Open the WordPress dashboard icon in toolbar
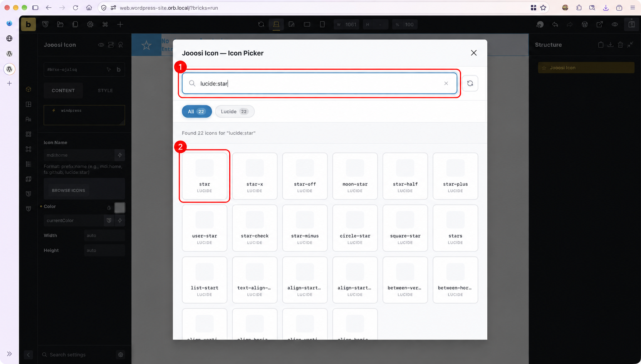Image resolution: width=641 pixels, height=364 pixels. pos(585,24)
